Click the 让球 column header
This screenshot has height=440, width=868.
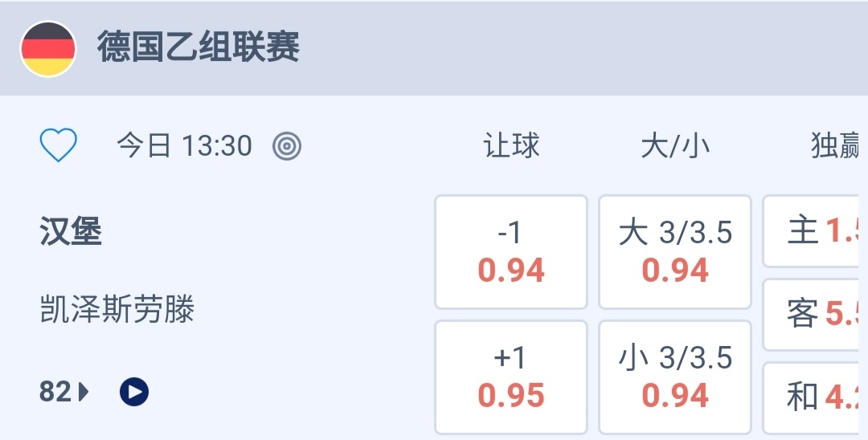pyautogui.click(x=511, y=146)
